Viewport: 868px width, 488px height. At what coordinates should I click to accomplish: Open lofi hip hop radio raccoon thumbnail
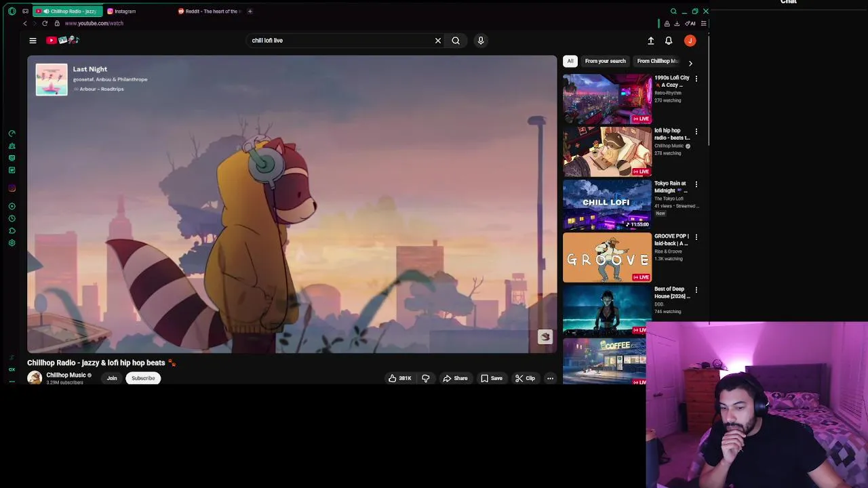click(607, 151)
